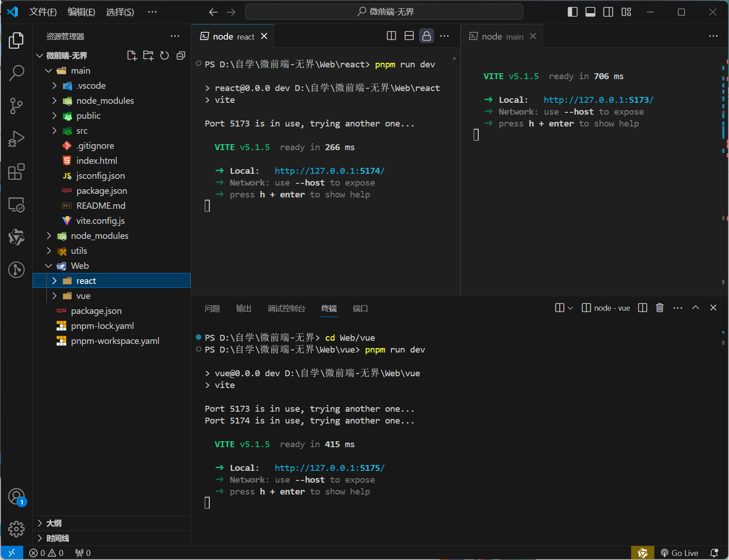Viewport: 729px width, 560px height.
Task: Open customize layout menu
Action: [626, 12]
